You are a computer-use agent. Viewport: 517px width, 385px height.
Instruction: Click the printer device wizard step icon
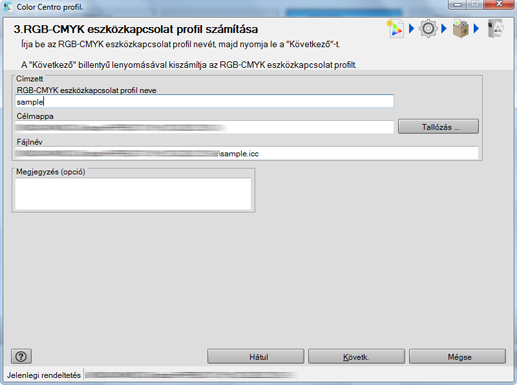click(495, 29)
